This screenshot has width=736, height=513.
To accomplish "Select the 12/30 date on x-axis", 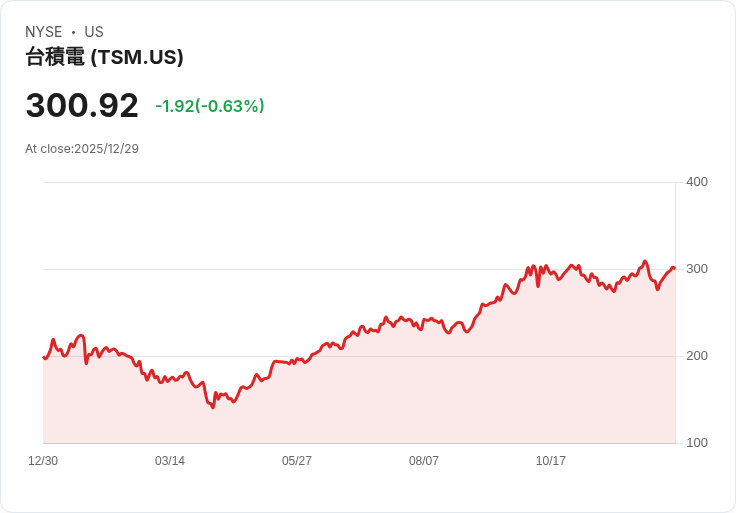I will (x=43, y=461).
